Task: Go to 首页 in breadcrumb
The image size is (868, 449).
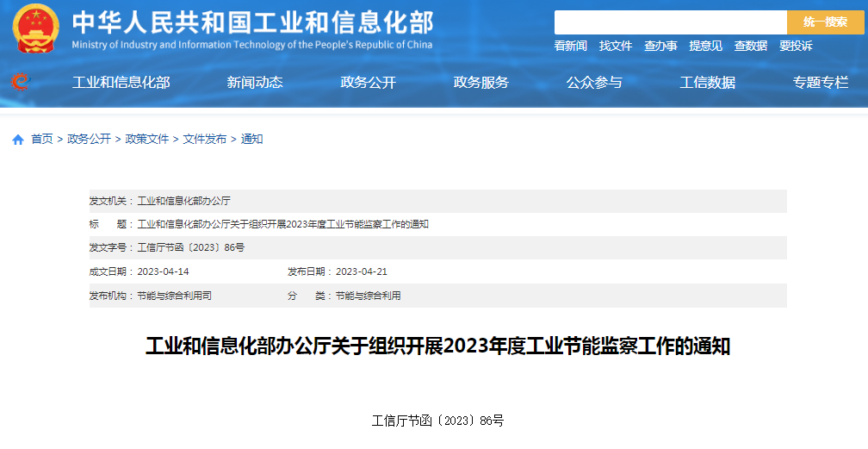Action: coord(42,139)
